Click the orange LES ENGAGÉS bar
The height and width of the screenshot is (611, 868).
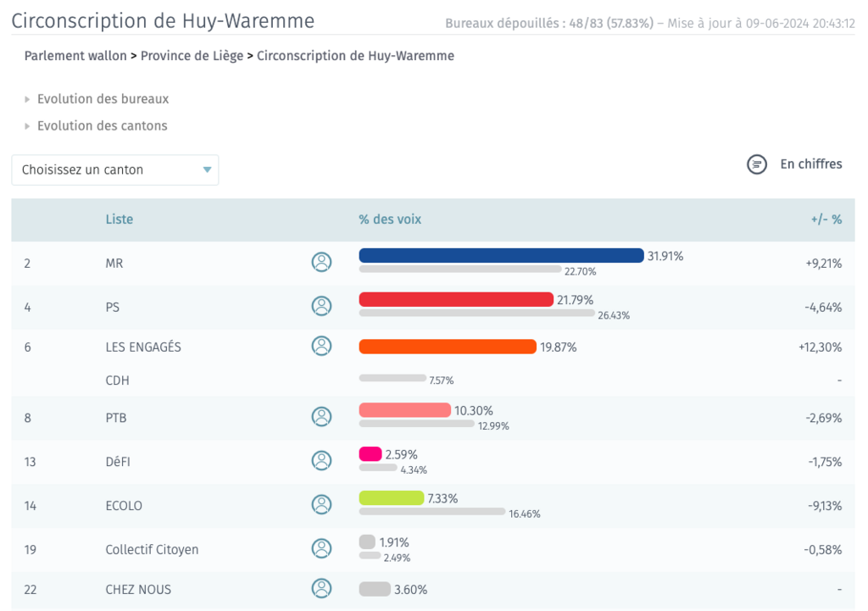click(x=448, y=347)
